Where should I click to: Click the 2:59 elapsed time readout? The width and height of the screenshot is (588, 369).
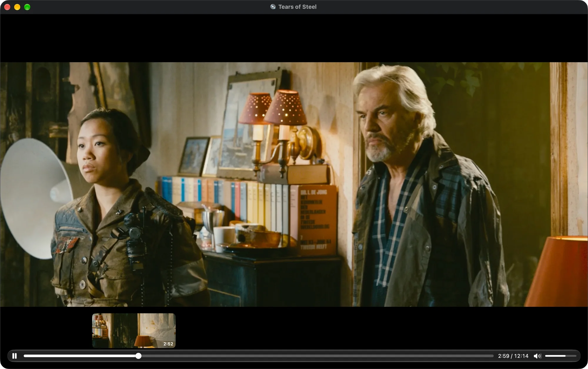[x=503, y=356]
